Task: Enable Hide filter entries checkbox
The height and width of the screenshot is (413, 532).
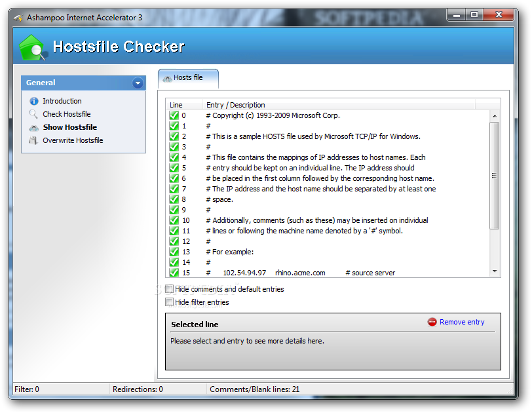Action: coord(169,302)
